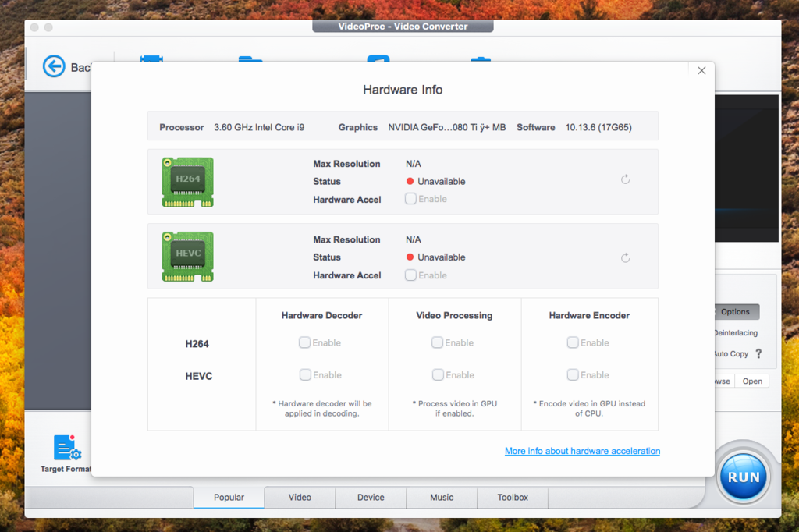This screenshot has height=532, width=799.
Task: Click the Back arrow icon
Action: (x=54, y=66)
